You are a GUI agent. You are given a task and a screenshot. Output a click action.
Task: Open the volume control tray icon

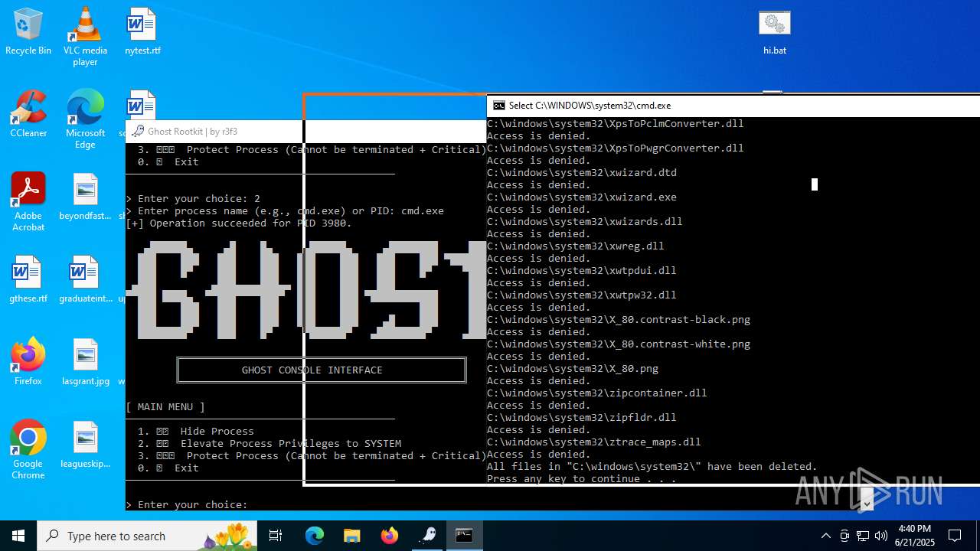pos(881,536)
